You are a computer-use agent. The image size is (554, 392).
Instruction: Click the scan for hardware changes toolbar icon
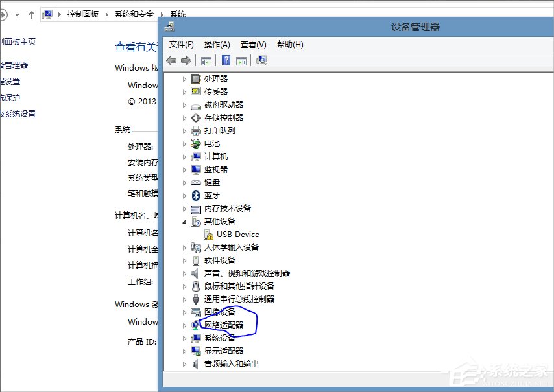click(x=263, y=60)
